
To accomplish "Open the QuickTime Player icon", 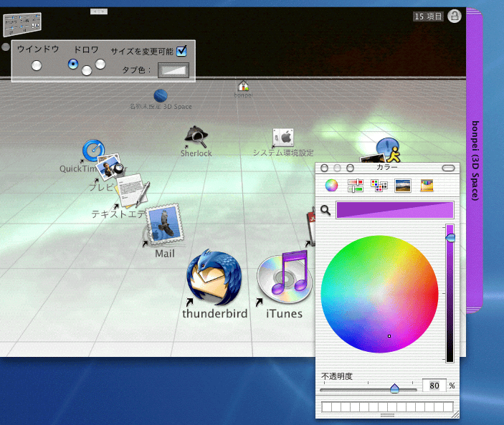I will 93,150.
